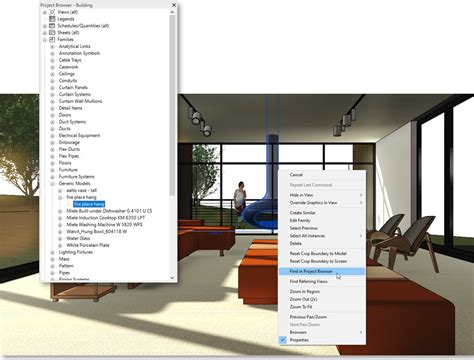This screenshot has width=474, height=360.
Task: Select the Electrical Equipment category
Action: click(x=79, y=135)
